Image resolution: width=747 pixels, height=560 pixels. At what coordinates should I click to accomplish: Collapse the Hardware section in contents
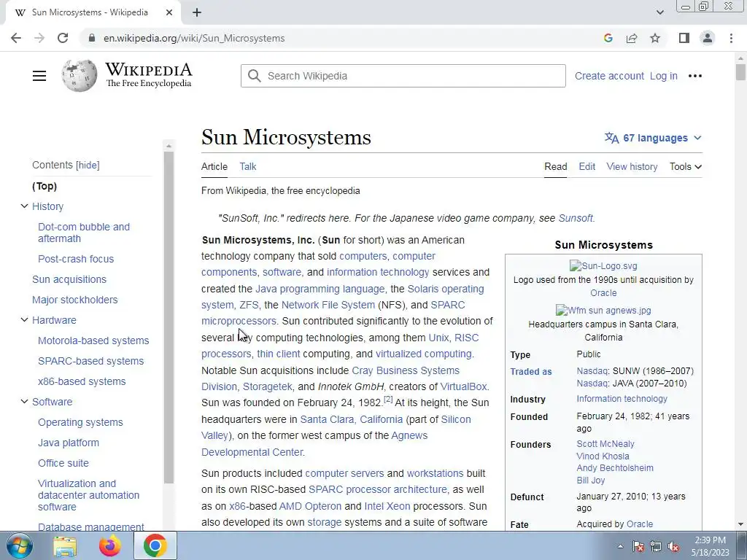(24, 320)
